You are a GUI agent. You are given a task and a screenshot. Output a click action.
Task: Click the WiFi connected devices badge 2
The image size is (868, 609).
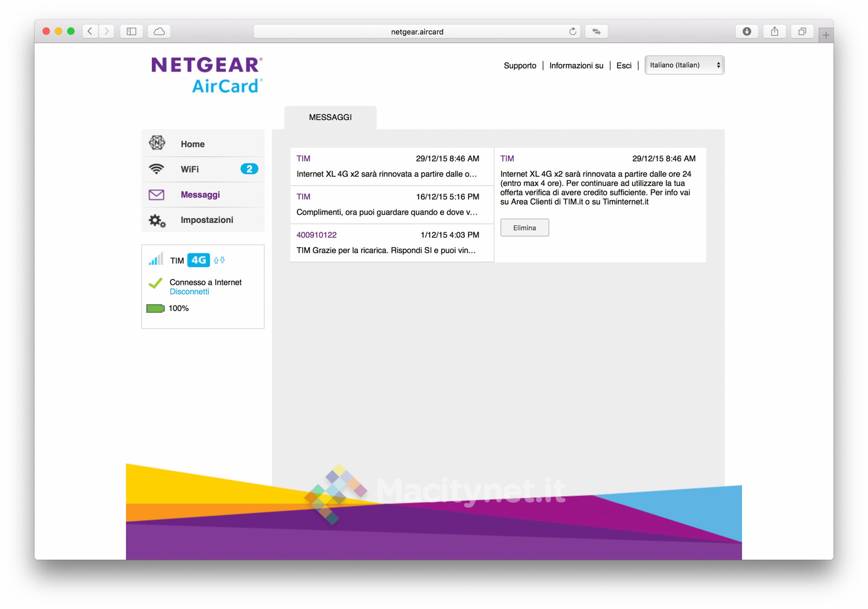coord(249,169)
